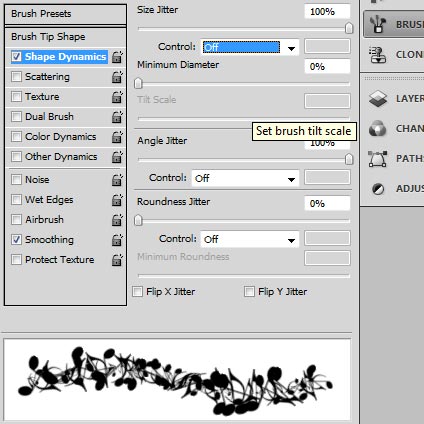Click lock icon next to Wet Edges

coord(117,200)
